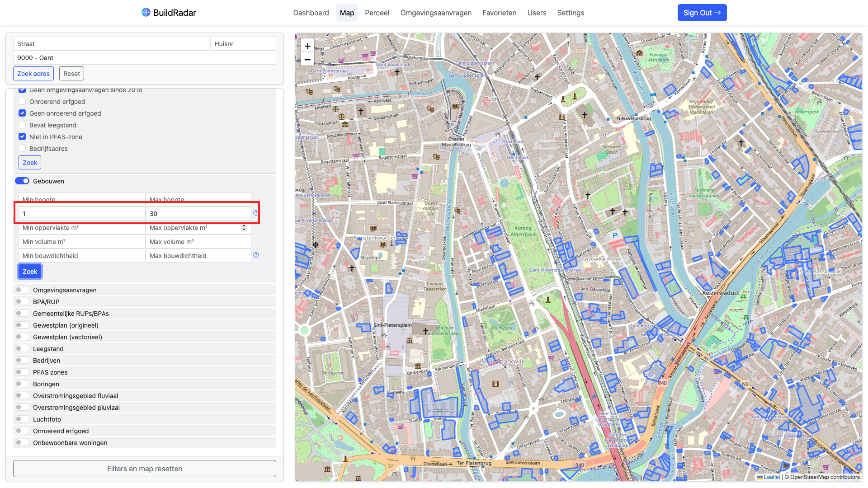Open the Dashboard menu item
This screenshot has width=868, height=488.
(311, 13)
